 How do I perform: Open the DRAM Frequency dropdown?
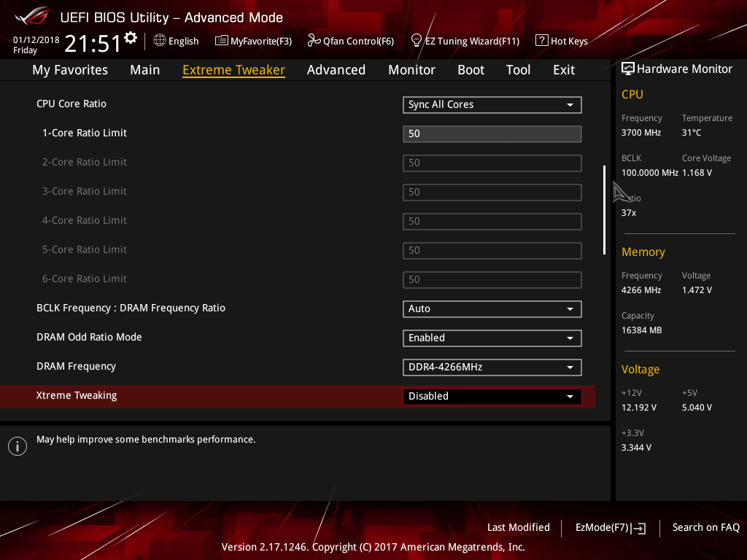pos(492,367)
